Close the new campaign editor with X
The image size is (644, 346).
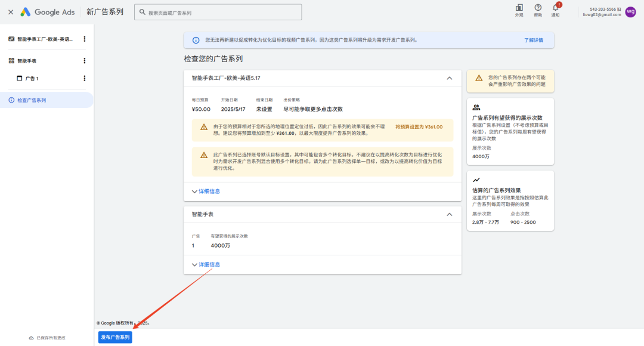(x=11, y=12)
